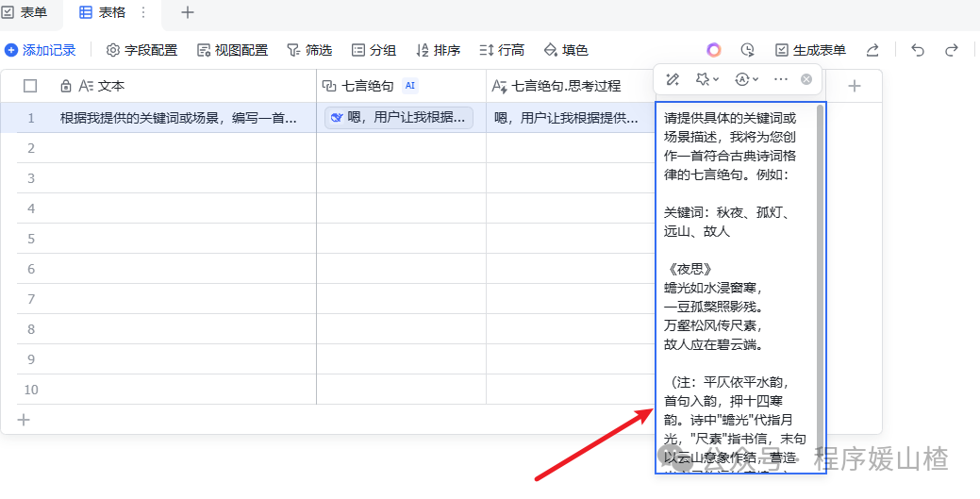
Task: Add a new view with the plus tab
Action: coord(188,12)
